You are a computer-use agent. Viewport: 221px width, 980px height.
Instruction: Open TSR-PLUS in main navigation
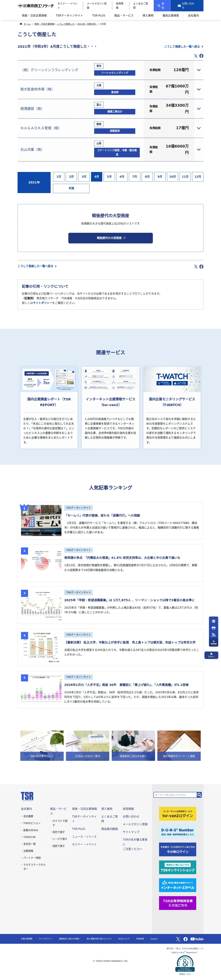(99, 16)
